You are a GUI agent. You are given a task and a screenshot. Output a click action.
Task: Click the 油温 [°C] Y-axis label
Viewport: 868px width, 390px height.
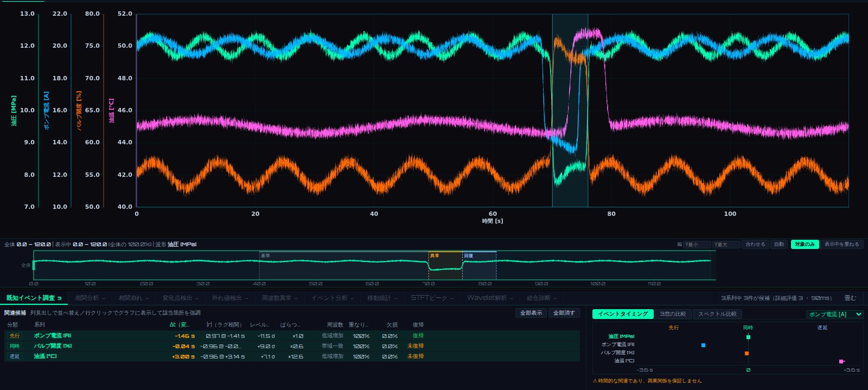pyautogui.click(x=112, y=111)
